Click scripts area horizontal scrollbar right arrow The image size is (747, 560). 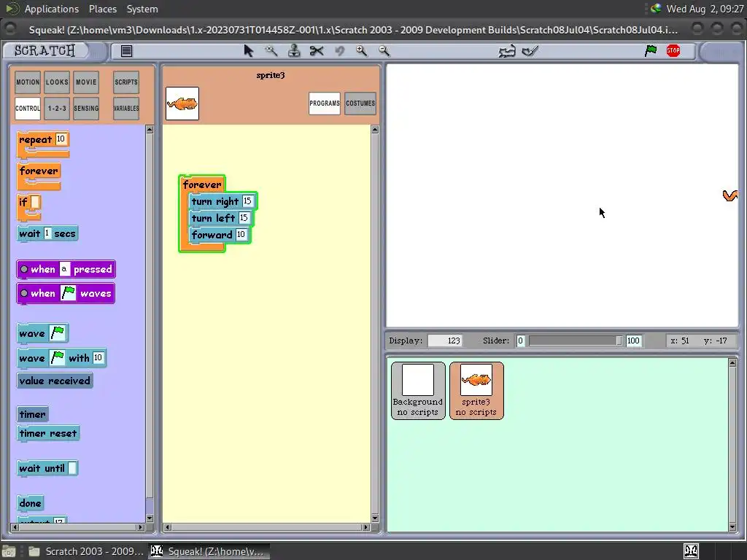click(366, 527)
